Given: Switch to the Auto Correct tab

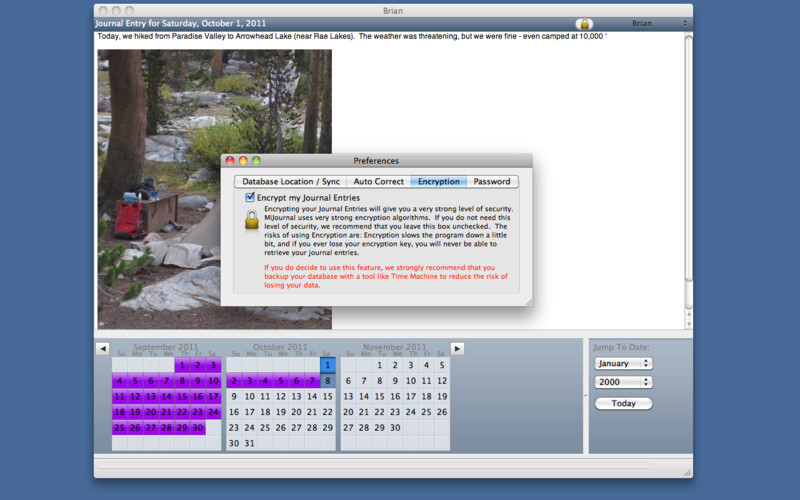Looking at the screenshot, I should click(x=378, y=182).
